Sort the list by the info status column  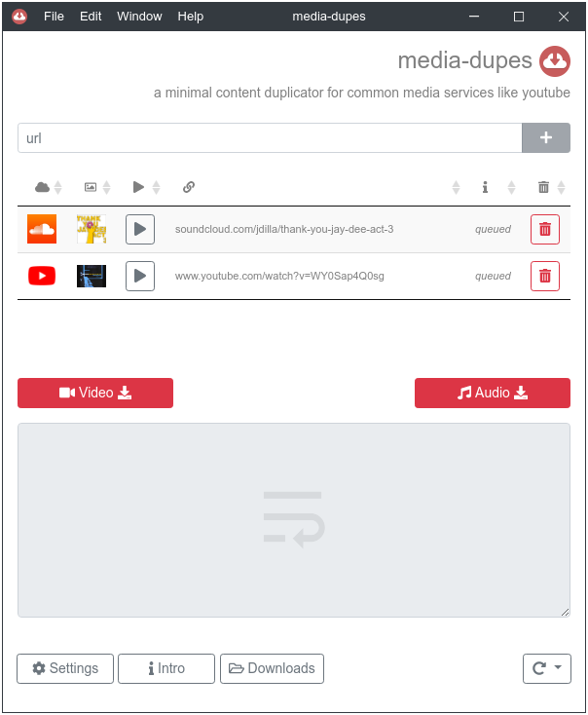[x=498, y=187]
